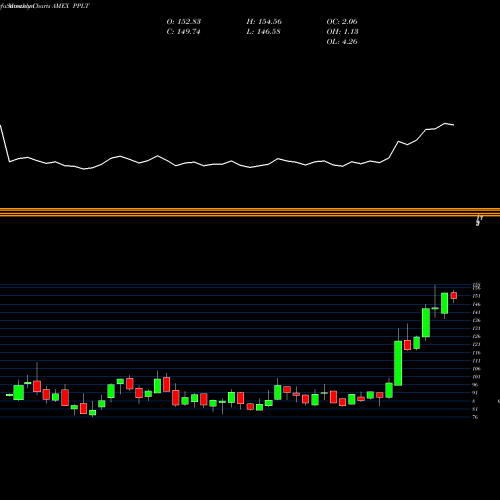
Task: Click the 96 price axis label
Action: [475, 385]
